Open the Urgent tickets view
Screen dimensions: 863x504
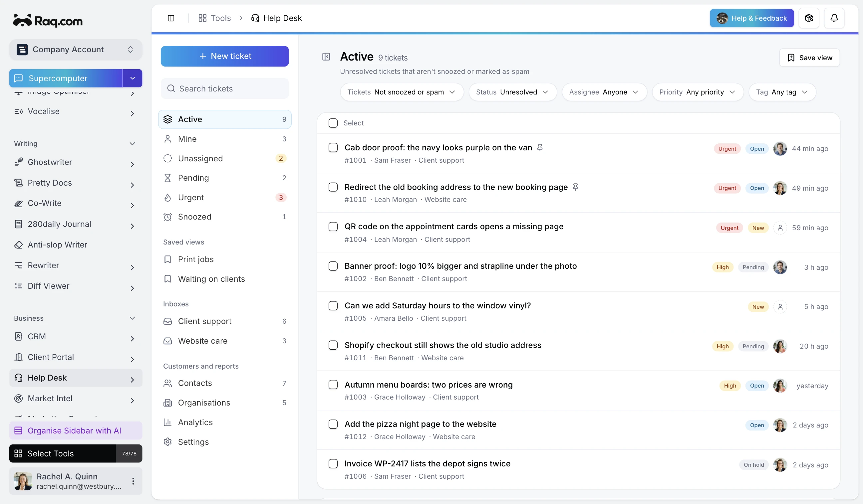(x=225, y=197)
